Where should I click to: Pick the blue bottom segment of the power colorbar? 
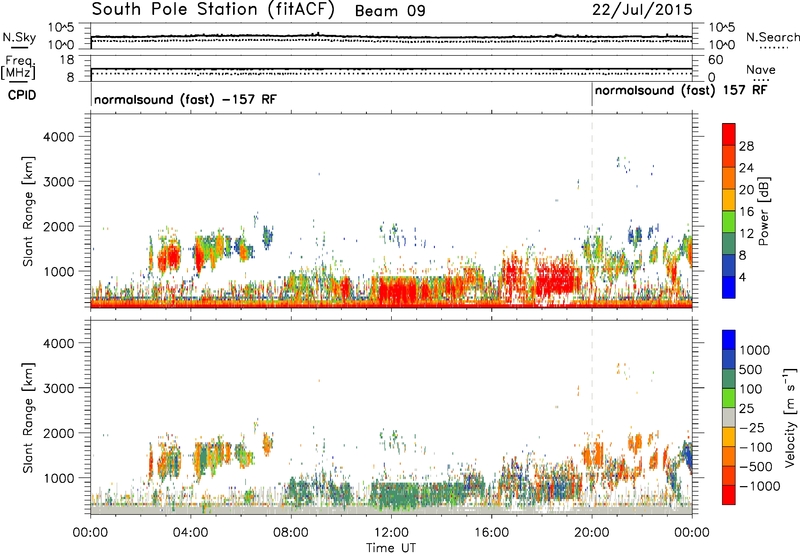point(729,287)
